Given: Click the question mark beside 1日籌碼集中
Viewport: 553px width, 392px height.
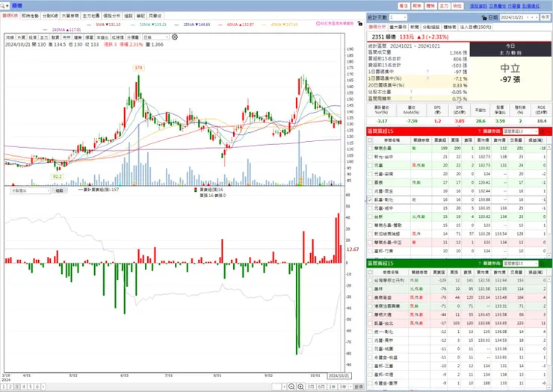Looking at the screenshot, I should coord(427,72).
